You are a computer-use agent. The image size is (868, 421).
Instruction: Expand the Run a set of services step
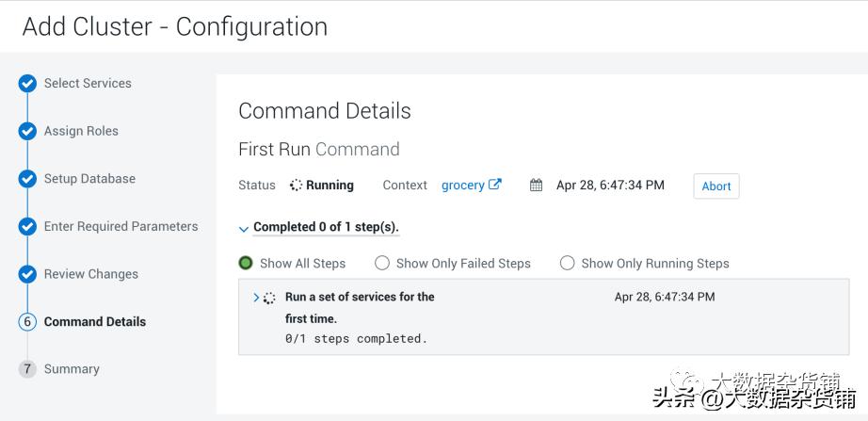coord(256,298)
